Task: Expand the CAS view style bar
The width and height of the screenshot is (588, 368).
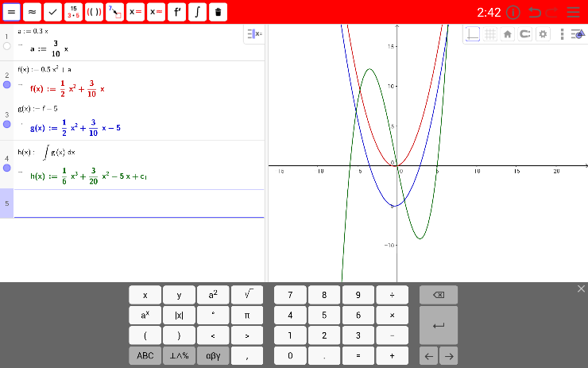Action: [x=254, y=33]
